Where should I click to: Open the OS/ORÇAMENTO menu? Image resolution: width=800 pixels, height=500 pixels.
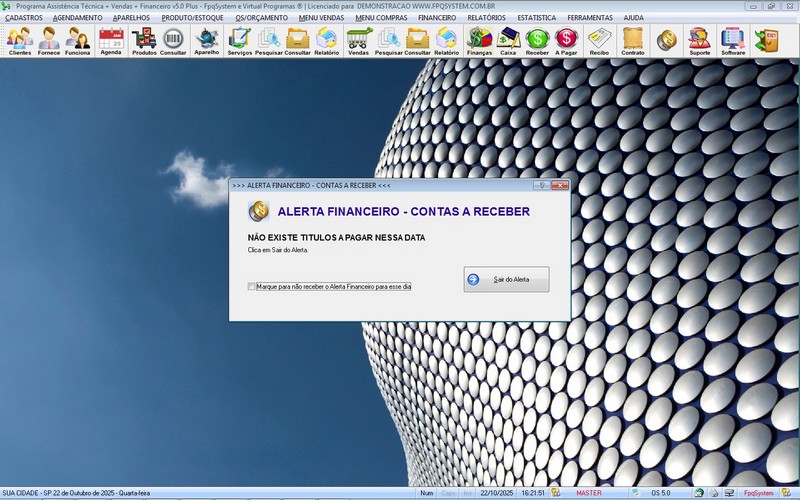(x=262, y=17)
